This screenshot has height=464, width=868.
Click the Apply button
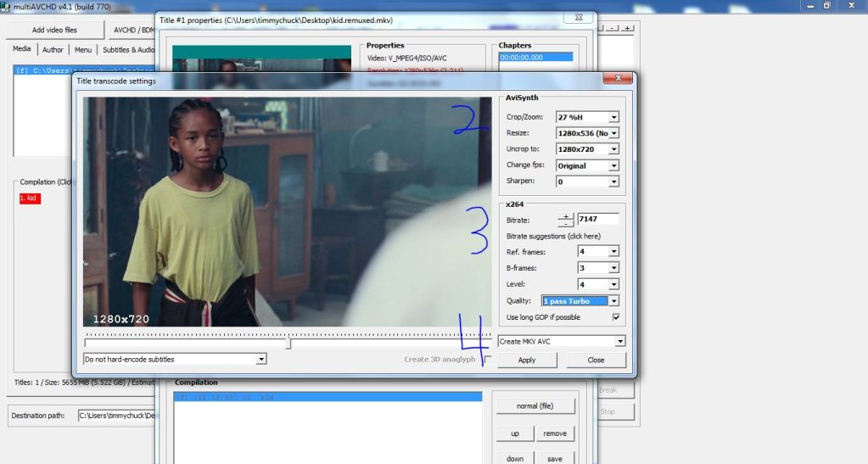pyautogui.click(x=527, y=360)
